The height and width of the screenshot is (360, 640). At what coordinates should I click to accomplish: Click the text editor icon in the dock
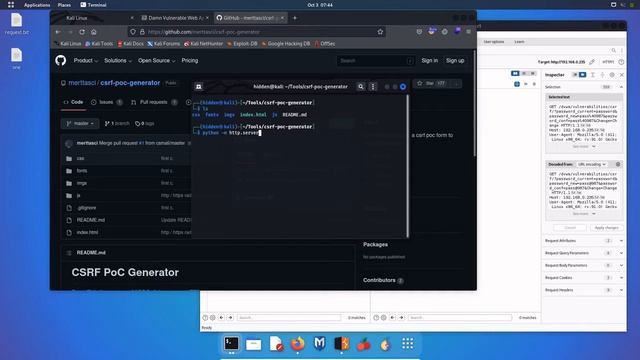pyautogui.click(x=276, y=344)
